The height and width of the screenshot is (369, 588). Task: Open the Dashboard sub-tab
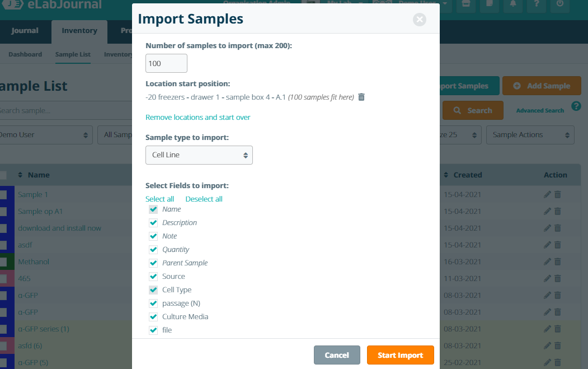(x=25, y=54)
